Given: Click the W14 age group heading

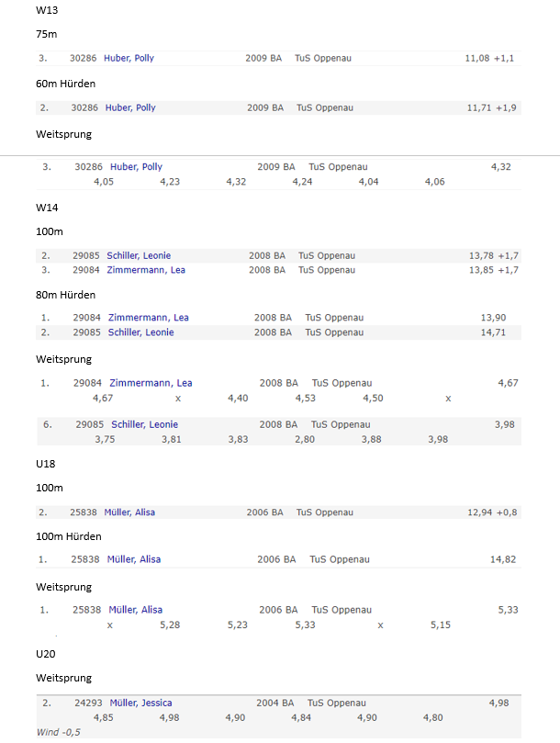Looking at the screenshot, I should 46,208.
